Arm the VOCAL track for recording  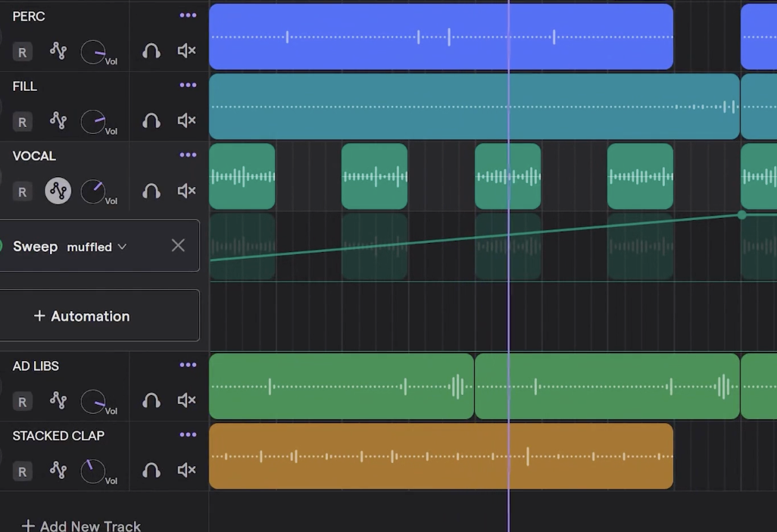tap(22, 192)
